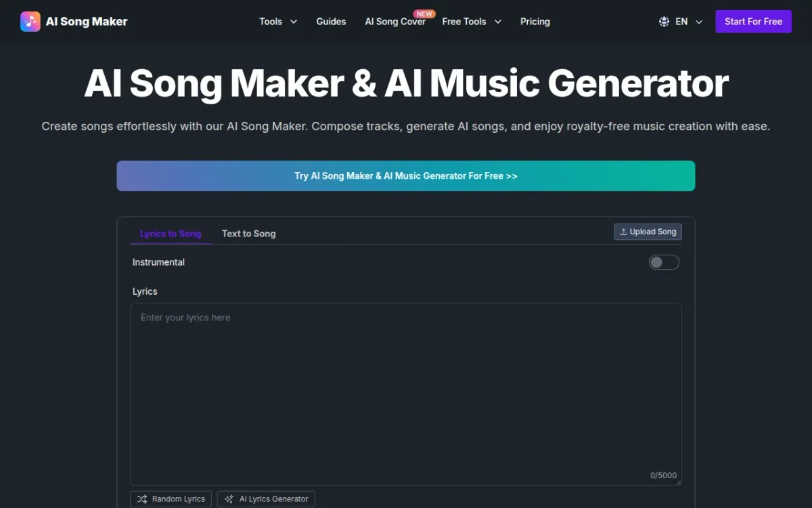Click the globe language icon
The height and width of the screenshot is (508, 812).
(664, 22)
